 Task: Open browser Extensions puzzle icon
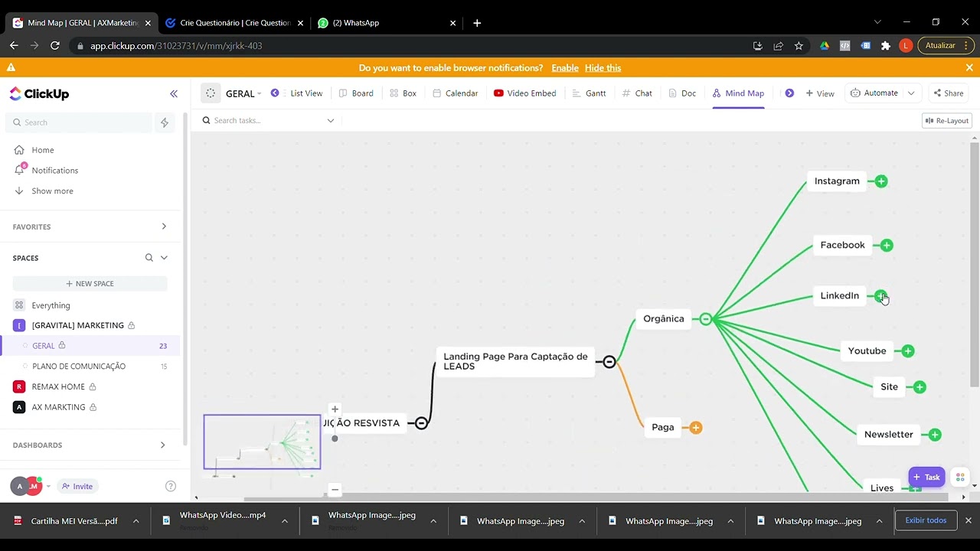tap(886, 46)
